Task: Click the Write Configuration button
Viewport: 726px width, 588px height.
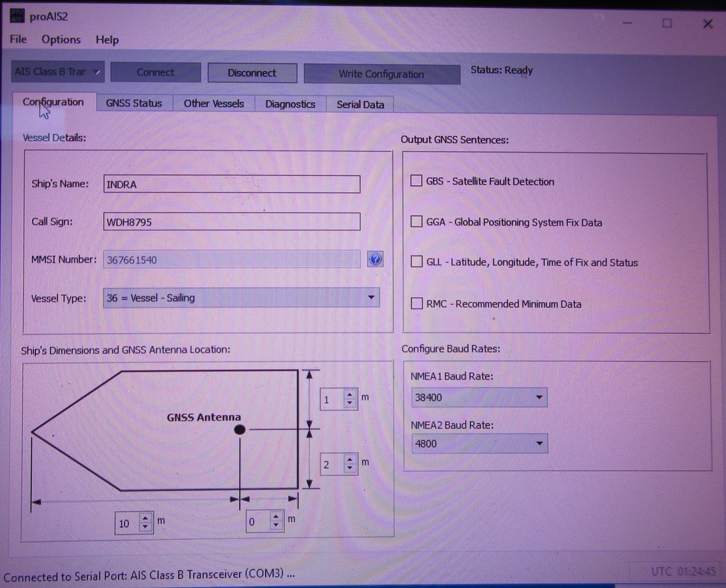Action: 381,74
